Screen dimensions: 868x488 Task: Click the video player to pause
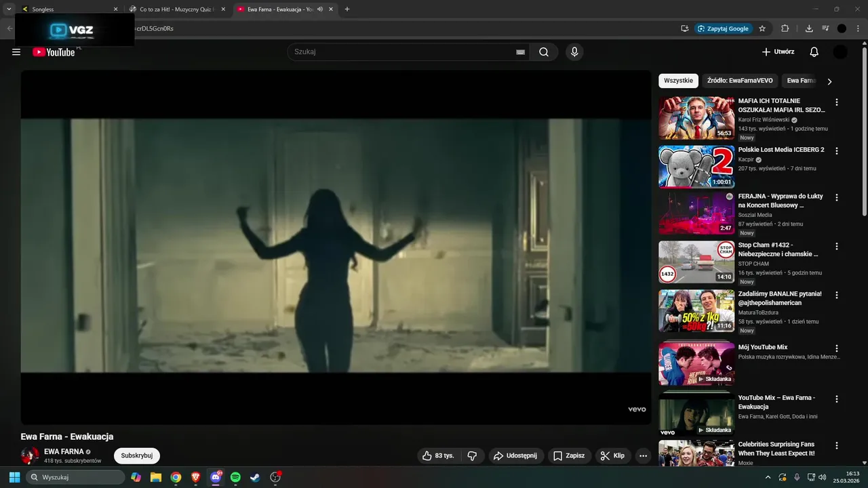click(336, 247)
